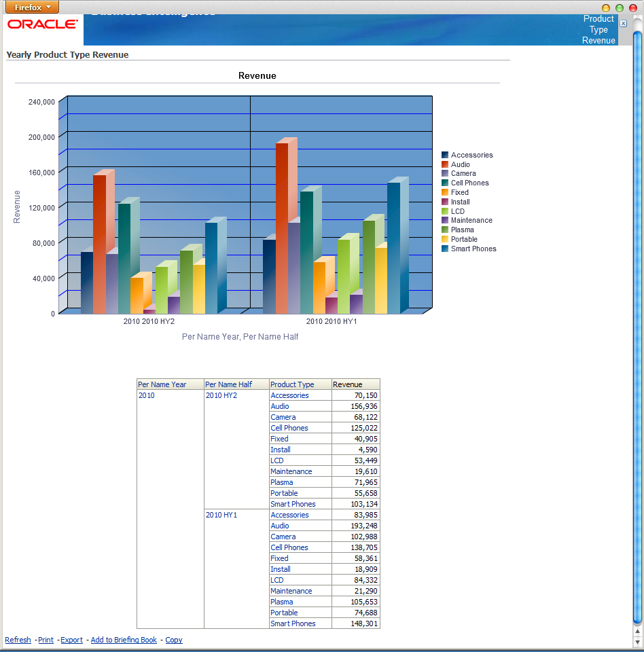Image resolution: width=644 pixels, height=652 pixels.
Task: Click the 2010 HY2 link in the table
Action: point(221,395)
